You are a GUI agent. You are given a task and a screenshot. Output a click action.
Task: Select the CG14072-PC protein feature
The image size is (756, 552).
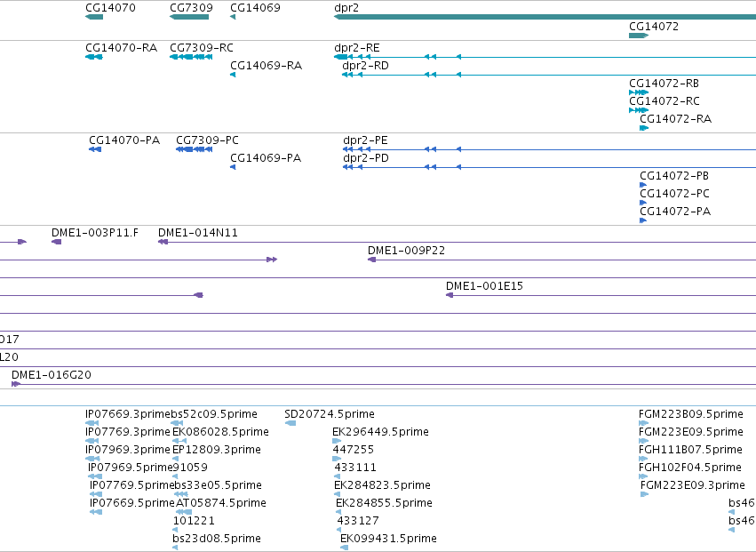tap(643, 203)
